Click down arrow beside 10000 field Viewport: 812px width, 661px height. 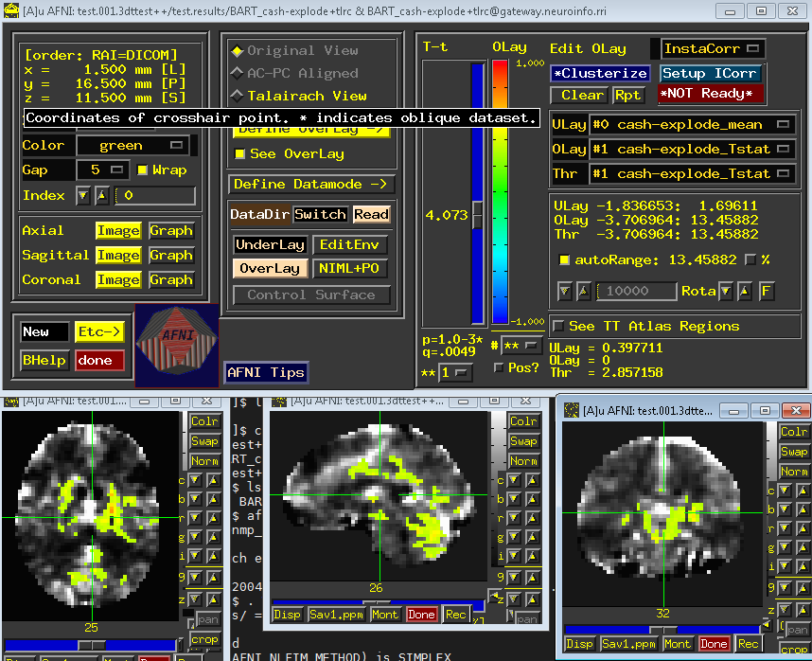(565, 291)
